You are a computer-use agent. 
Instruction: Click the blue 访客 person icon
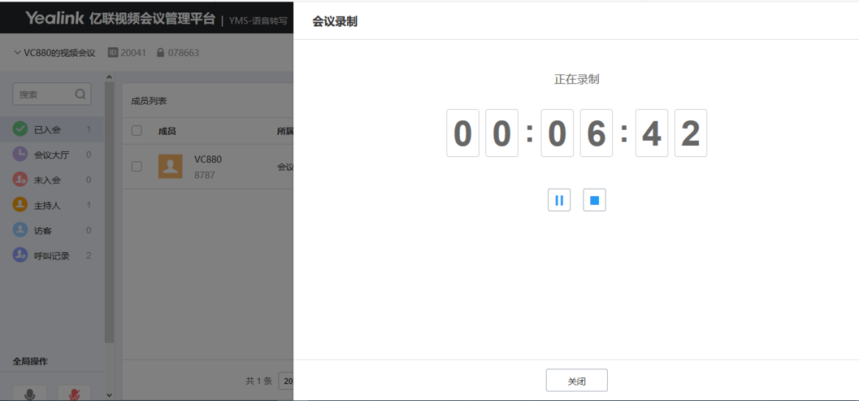point(20,230)
